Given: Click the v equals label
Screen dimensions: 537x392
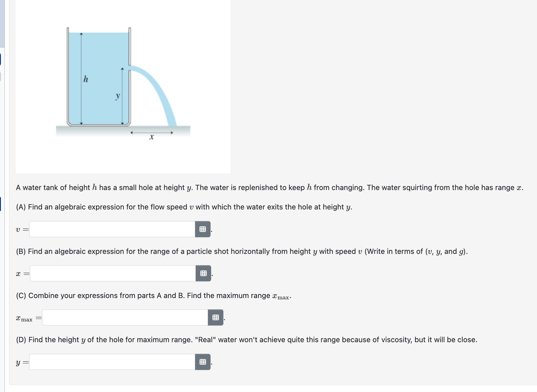Looking at the screenshot, I should (x=22, y=229).
